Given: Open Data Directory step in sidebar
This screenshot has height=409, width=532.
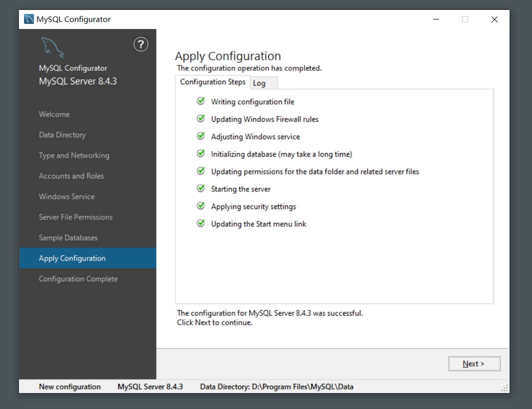Looking at the screenshot, I should [62, 135].
